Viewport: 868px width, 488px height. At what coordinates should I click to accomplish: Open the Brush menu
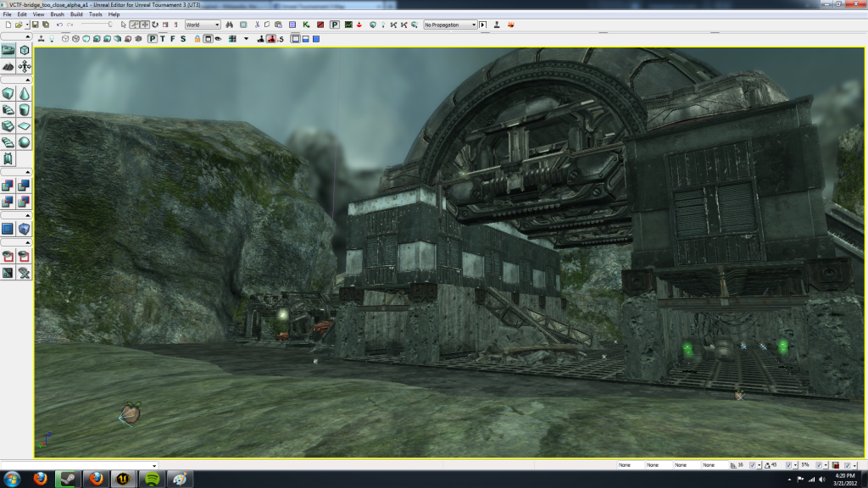(57, 14)
